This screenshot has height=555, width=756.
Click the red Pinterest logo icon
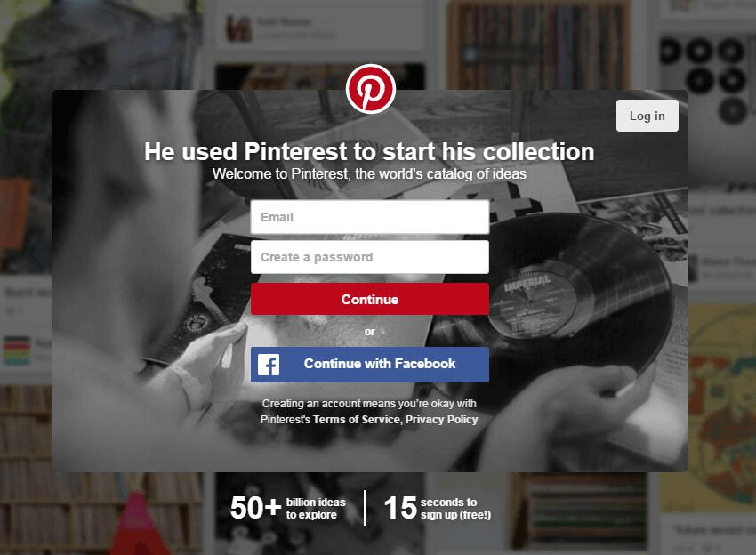(370, 89)
